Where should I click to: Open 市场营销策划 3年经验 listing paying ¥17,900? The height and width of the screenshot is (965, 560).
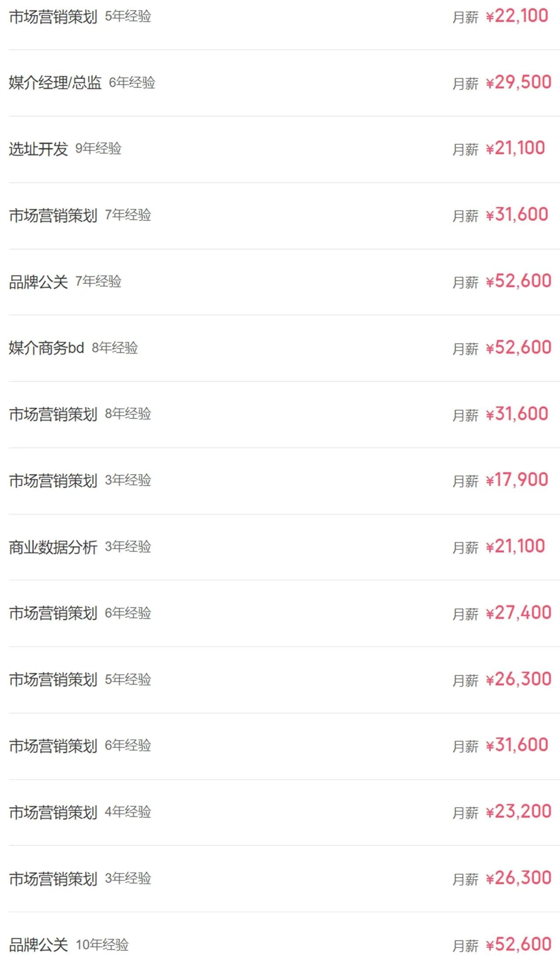pos(53,481)
